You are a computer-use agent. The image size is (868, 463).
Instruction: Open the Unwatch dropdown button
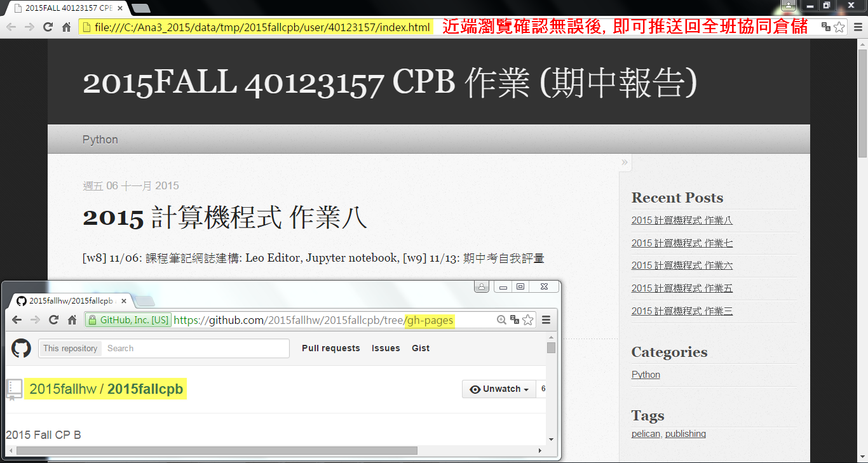coord(499,389)
